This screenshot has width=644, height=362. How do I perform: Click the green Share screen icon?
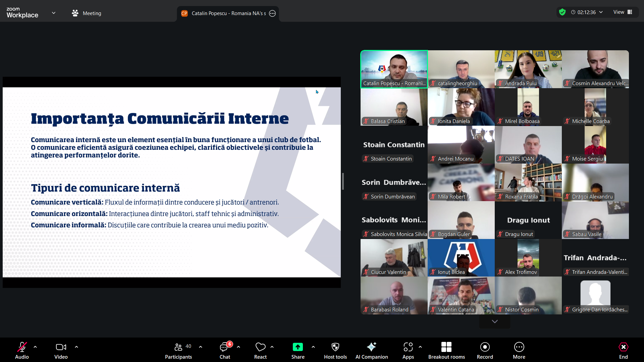pyautogui.click(x=298, y=347)
